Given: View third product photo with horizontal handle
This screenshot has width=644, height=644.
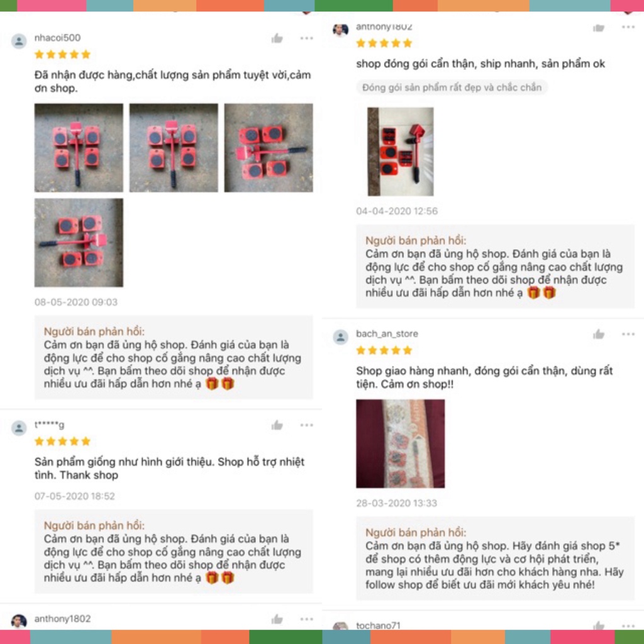Looking at the screenshot, I should [269, 148].
